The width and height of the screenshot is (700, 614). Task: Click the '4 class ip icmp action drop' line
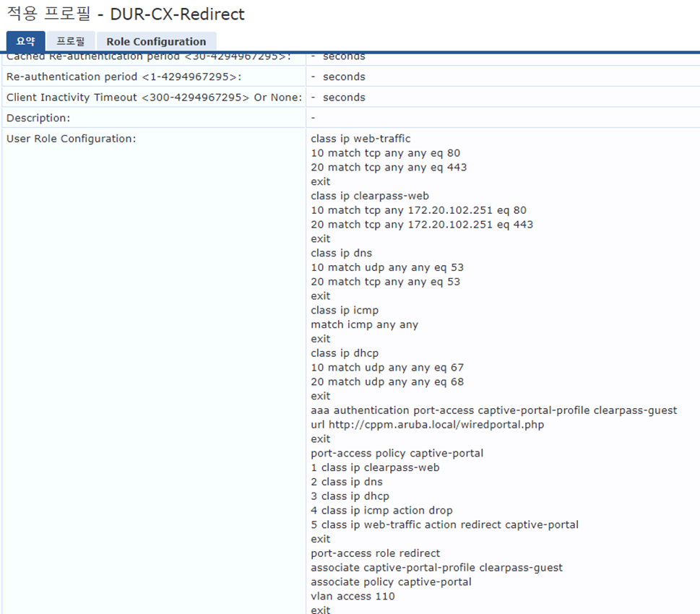[x=381, y=510]
